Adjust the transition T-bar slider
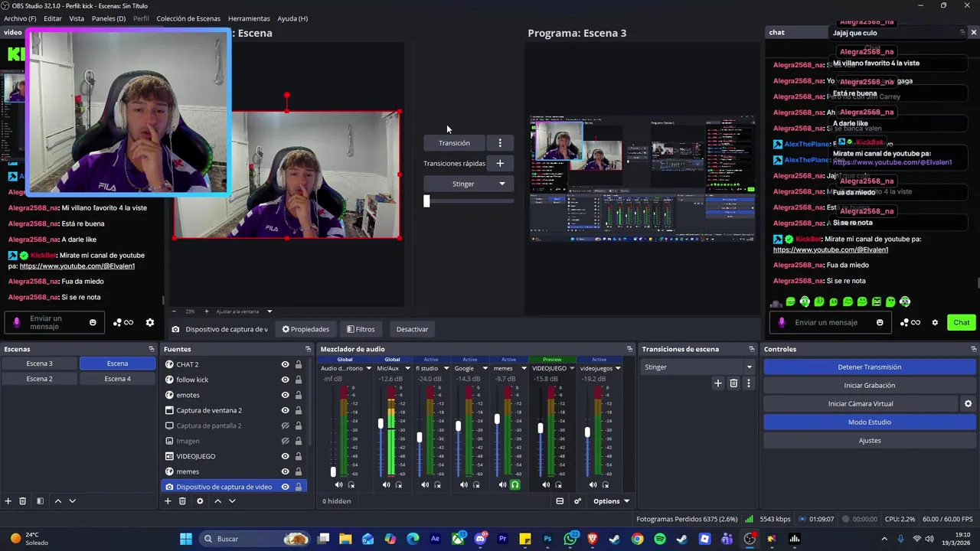The height and width of the screenshot is (551, 980). point(426,201)
